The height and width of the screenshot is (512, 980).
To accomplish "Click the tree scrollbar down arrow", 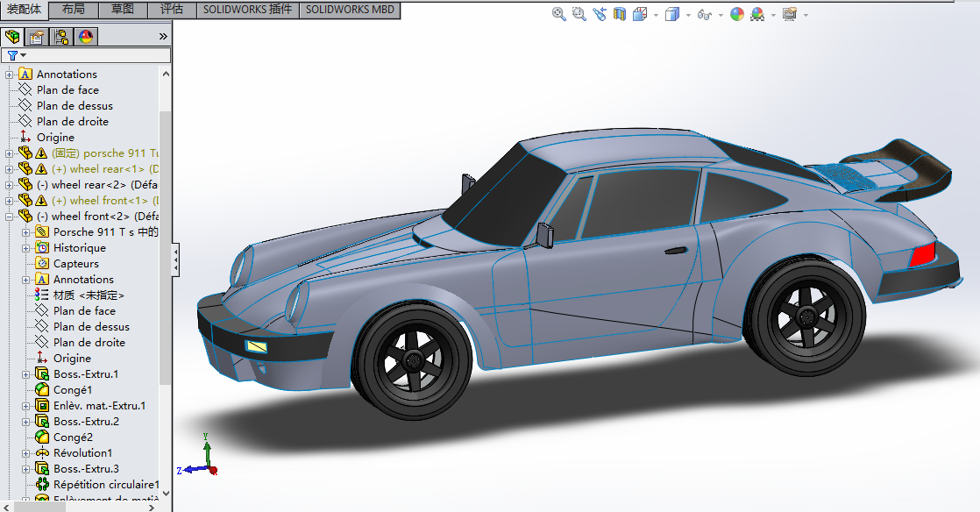I will click(166, 494).
